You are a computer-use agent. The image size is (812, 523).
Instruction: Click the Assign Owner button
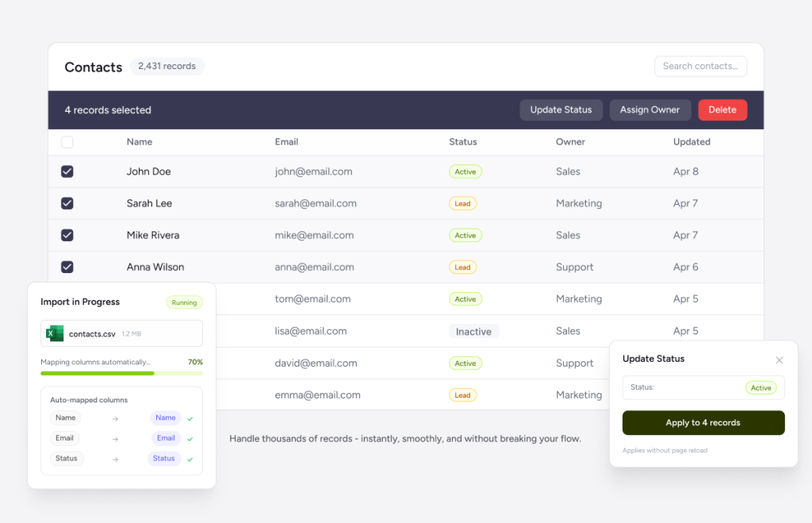coord(650,110)
